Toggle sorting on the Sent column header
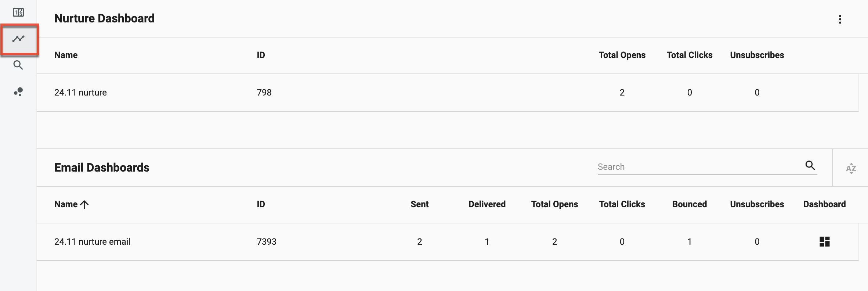Screen dimensions: 868x291 tap(419, 204)
